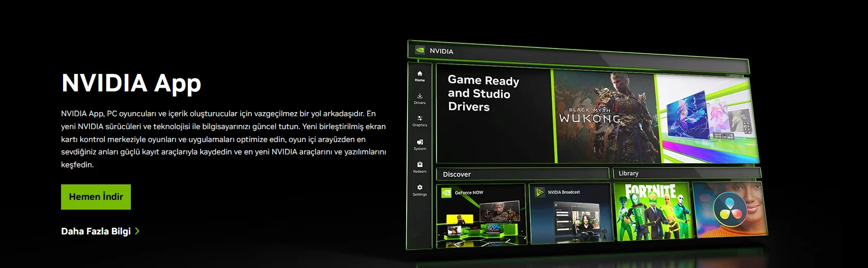
Task: Select the Home icon in app sidebar
Action: [420, 74]
